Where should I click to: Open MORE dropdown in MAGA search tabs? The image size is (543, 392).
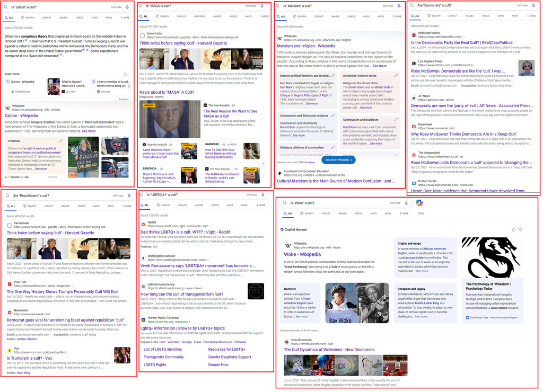point(265,16)
